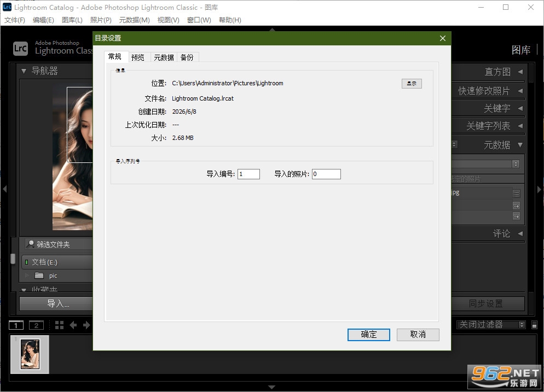Open the 编辑(E) menu

click(x=43, y=20)
